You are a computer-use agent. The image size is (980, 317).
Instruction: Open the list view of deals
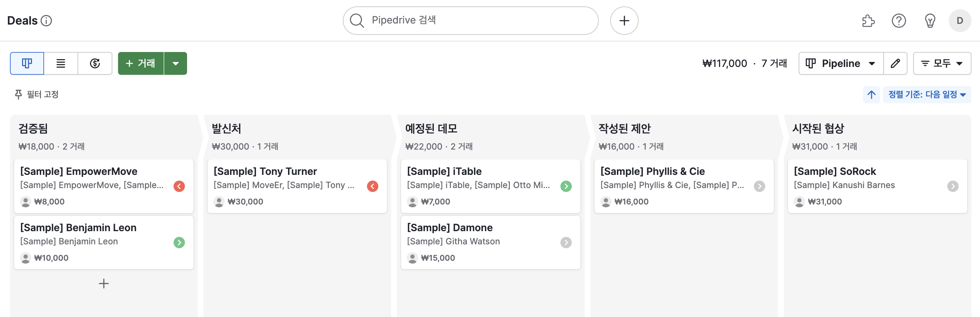61,63
